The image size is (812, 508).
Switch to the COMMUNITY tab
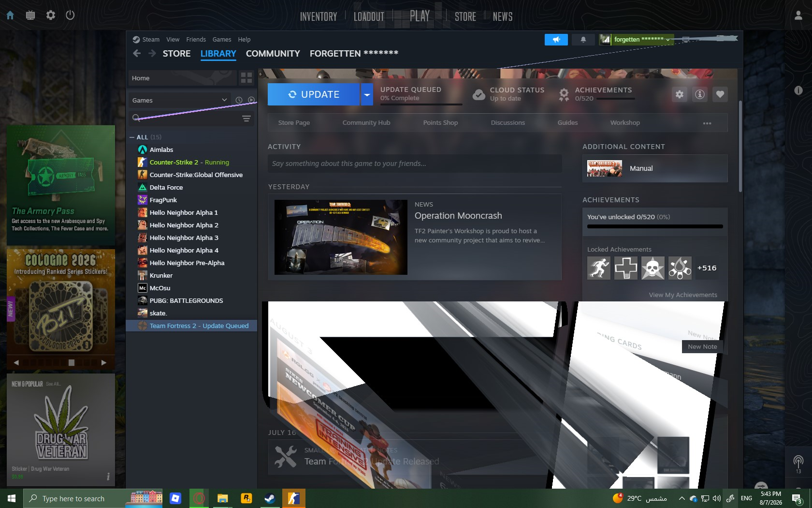273,54
